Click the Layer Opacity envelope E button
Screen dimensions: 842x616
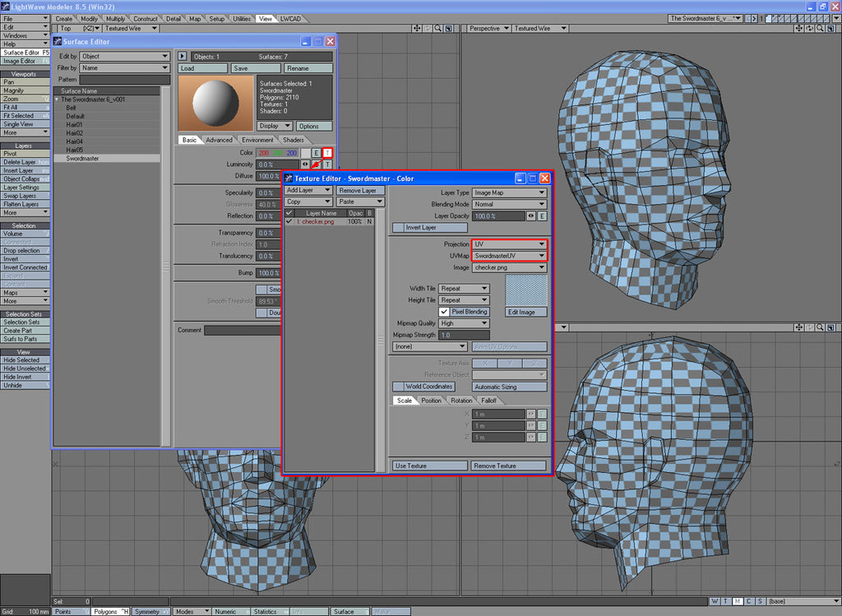pyautogui.click(x=541, y=215)
